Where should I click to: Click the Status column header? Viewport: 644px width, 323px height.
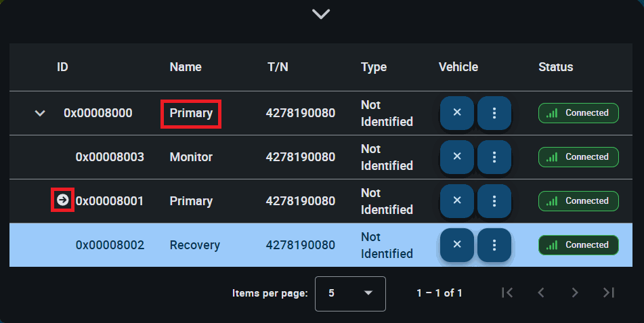point(555,67)
